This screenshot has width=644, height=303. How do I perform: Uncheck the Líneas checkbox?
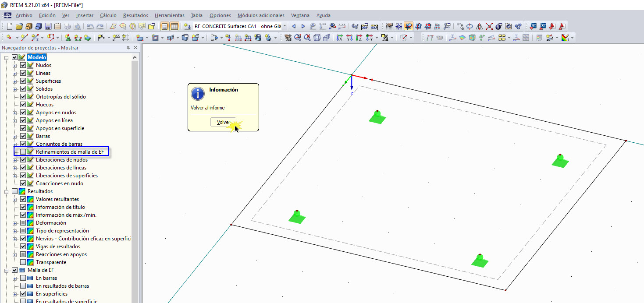click(23, 73)
